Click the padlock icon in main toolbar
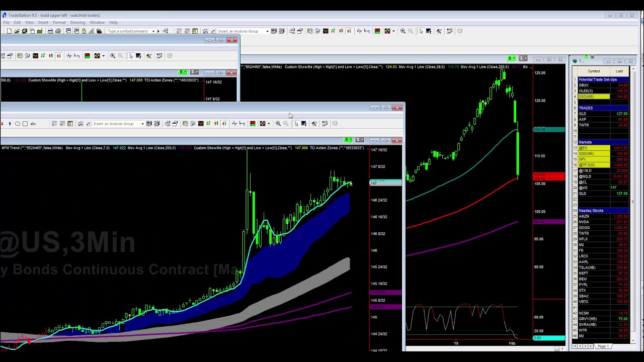This screenshot has width=644, height=362. pyautogui.click(x=84, y=31)
